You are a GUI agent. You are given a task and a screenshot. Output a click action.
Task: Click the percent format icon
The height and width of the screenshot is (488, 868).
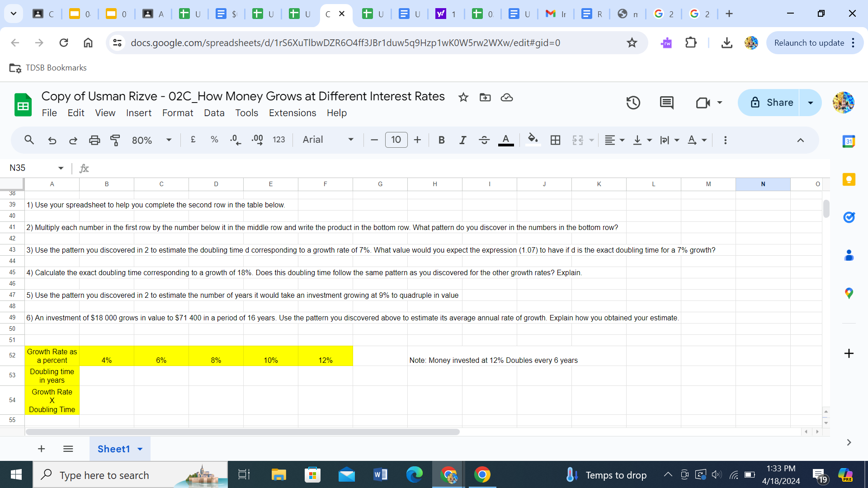click(x=214, y=140)
